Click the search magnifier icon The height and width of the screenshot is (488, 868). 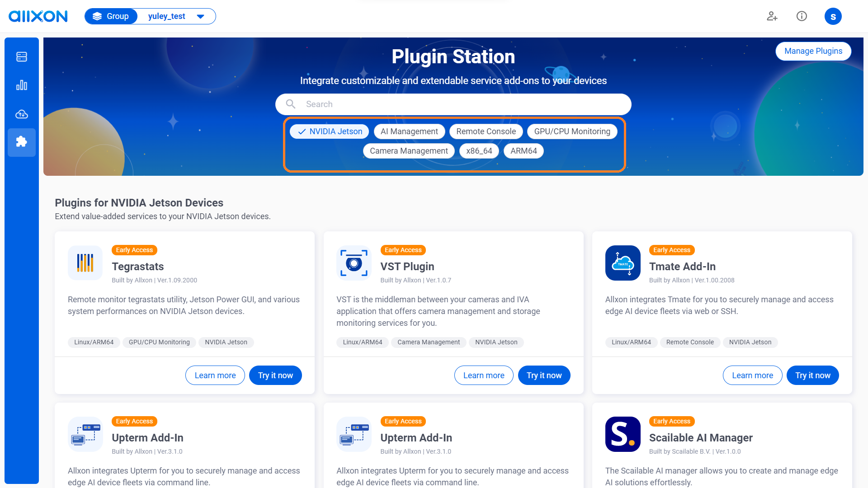pos(291,104)
